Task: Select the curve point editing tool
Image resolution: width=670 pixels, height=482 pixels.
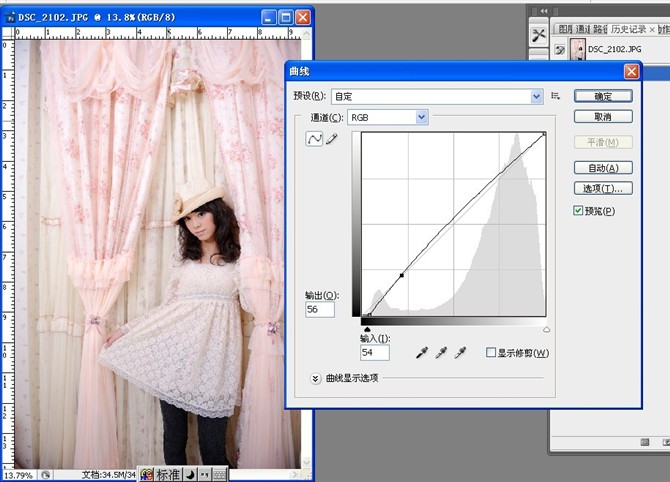Action: (x=314, y=139)
